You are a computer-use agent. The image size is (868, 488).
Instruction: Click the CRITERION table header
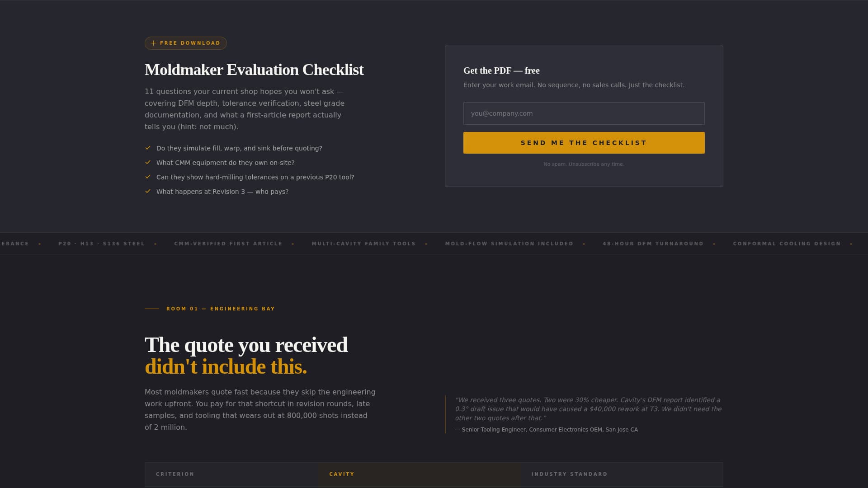175,474
